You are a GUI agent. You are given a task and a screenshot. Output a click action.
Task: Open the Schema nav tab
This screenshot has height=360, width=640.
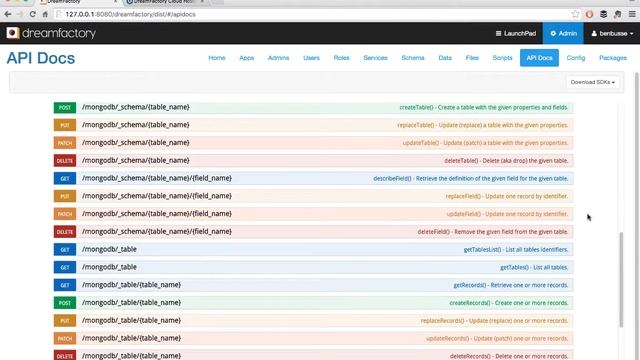[413, 58]
